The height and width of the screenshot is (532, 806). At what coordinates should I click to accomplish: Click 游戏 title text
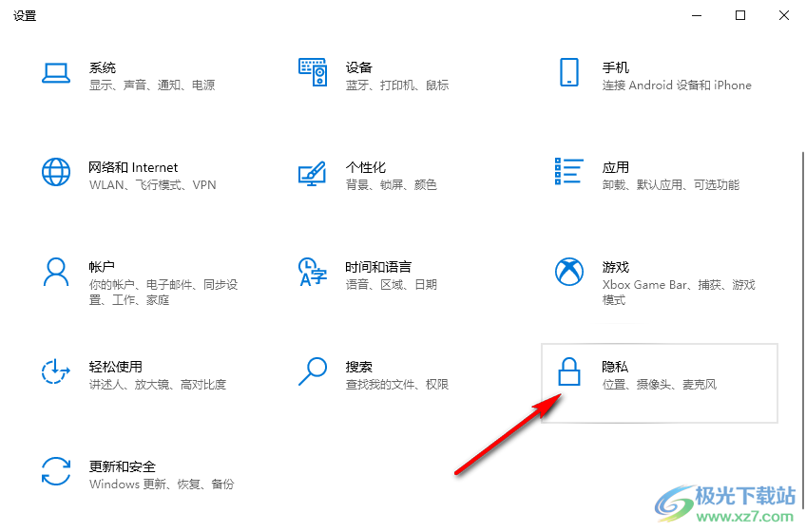(615, 267)
